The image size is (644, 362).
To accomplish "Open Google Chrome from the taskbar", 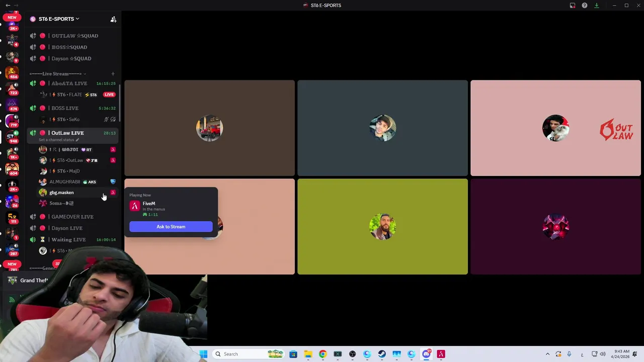I will pos(323,354).
